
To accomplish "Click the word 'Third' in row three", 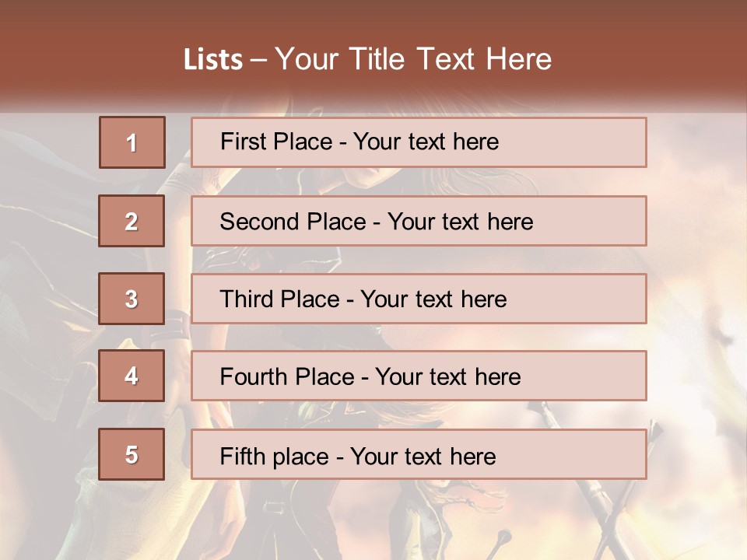I will 247,299.
